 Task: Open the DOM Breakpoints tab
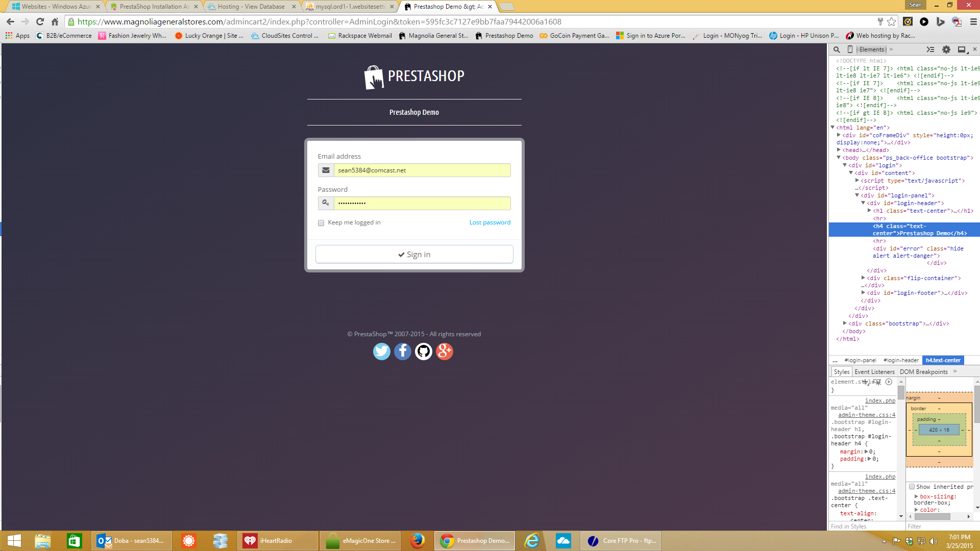[923, 372]
